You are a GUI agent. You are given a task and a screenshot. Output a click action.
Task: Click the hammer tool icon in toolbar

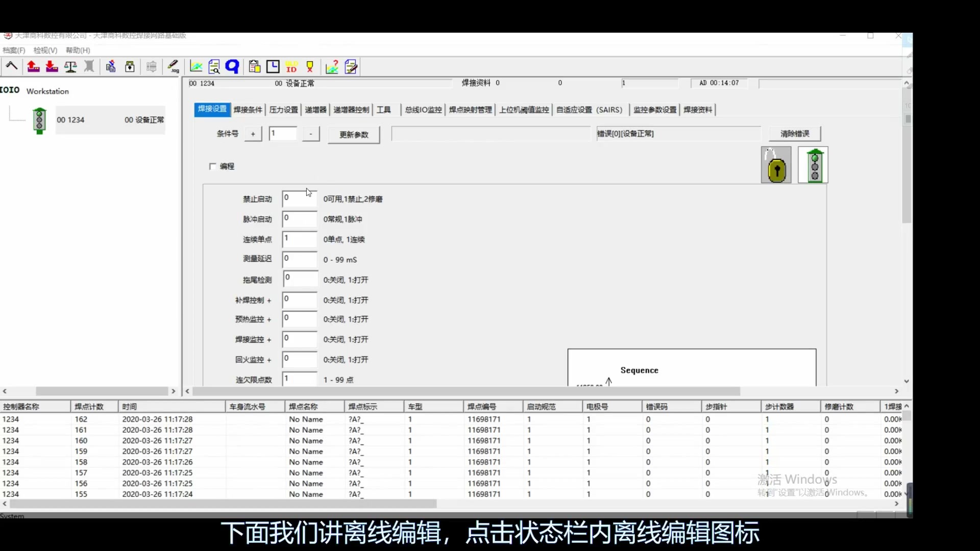point(12,66)
